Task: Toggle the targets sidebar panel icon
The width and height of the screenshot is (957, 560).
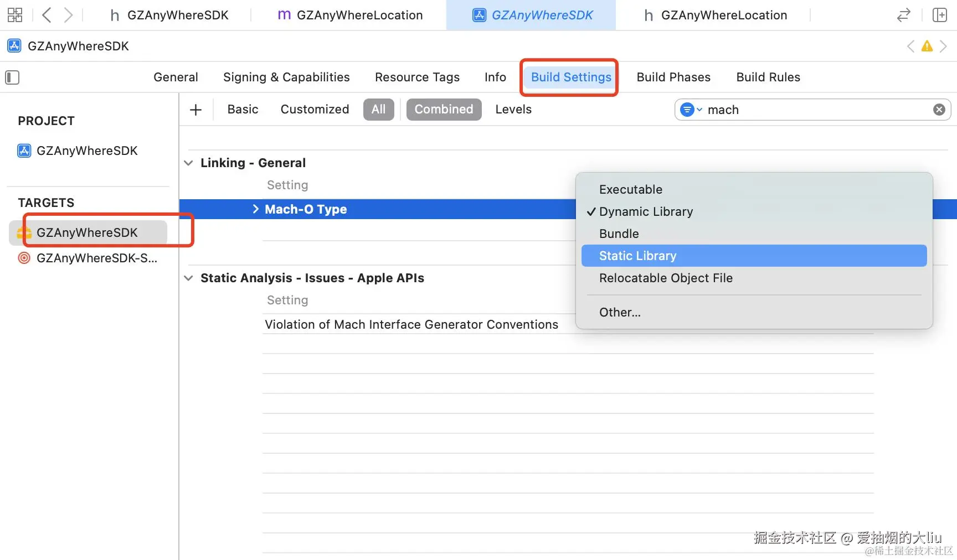Action: 12,77
